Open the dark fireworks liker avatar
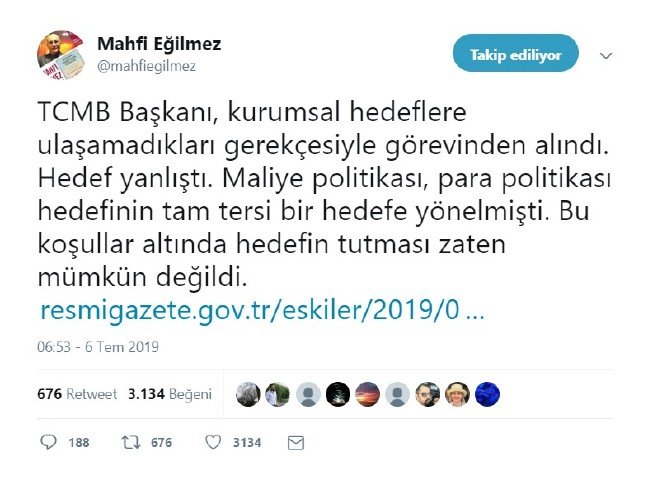 pyautogui.click(x=338, y=394)
